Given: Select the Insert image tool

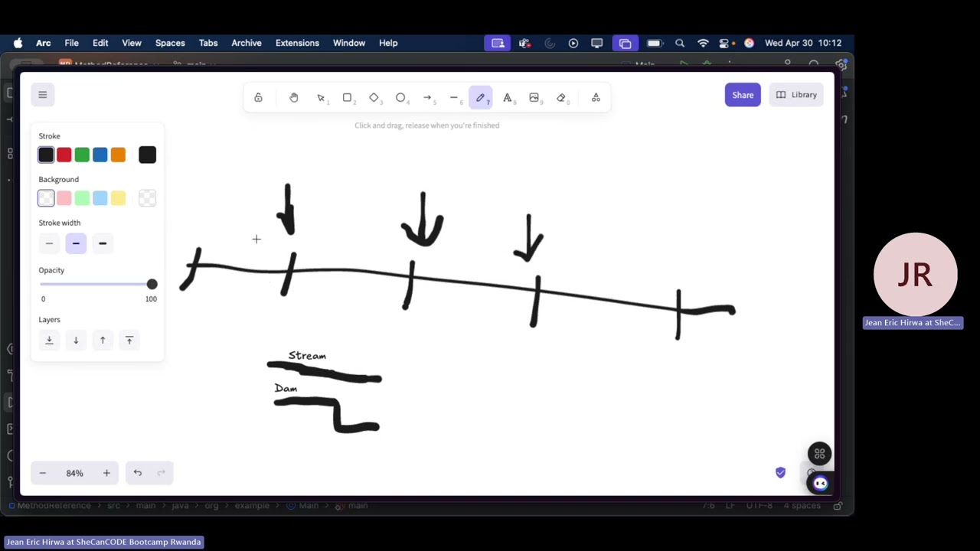Looking at the screenshot, I should pos(534,98).
